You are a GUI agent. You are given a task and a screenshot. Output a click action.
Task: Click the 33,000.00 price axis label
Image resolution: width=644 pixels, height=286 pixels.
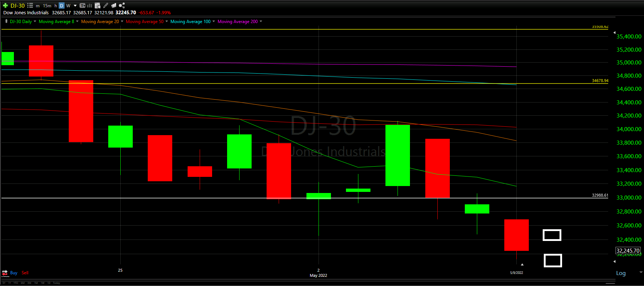click(629, 198)
